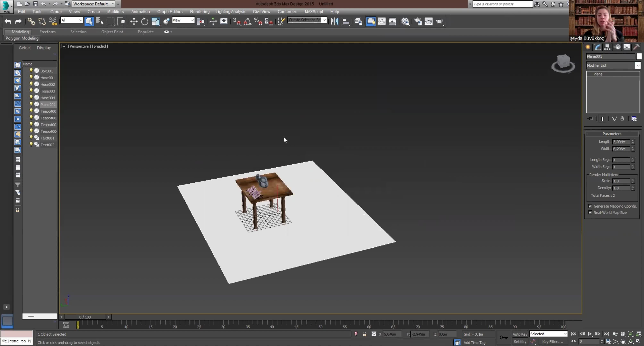644x346 pixels.
Task: Switch to the Freeform ribbon tab
Action: pos(47,32)
